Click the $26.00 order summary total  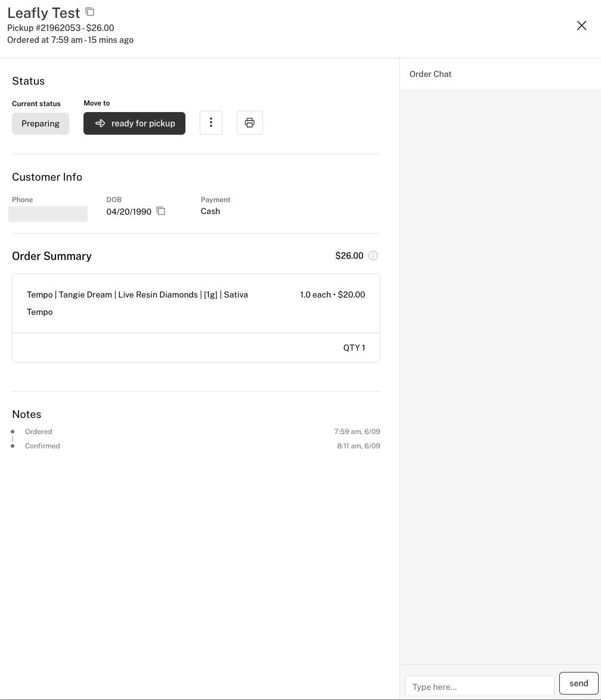point(349,256)
